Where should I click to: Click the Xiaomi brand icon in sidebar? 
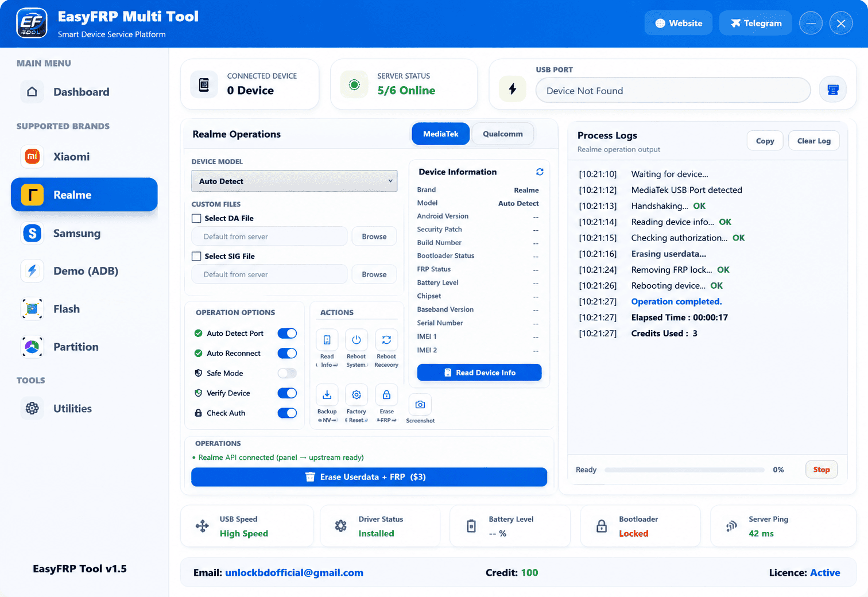tap(32, 156)
